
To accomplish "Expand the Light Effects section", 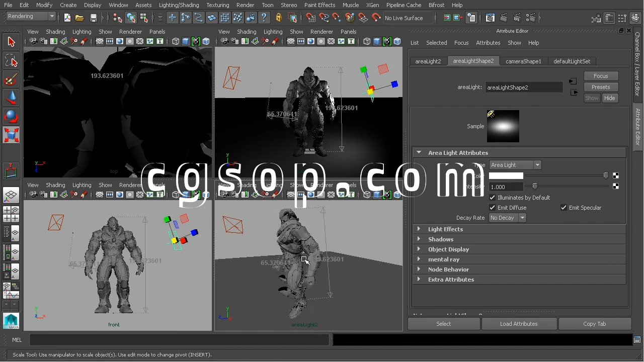I will tap(419, 229).
